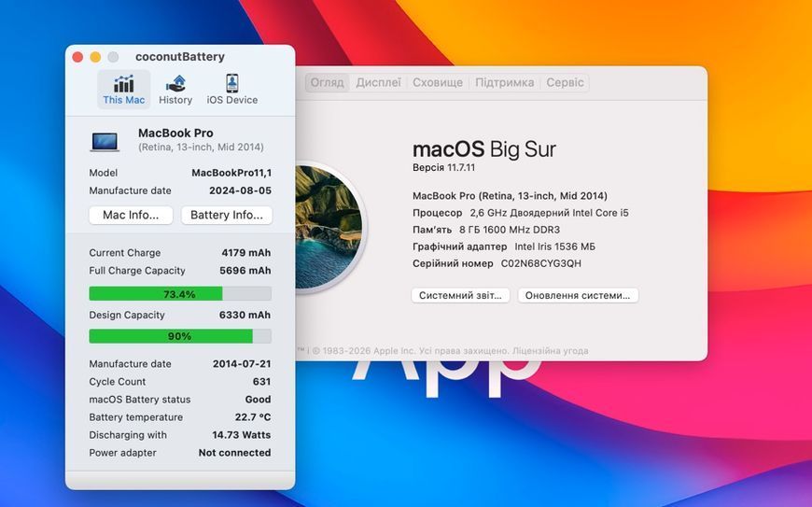812x507 pixels.
Task: Select the Огляд tab
Action: pos(328,82)
